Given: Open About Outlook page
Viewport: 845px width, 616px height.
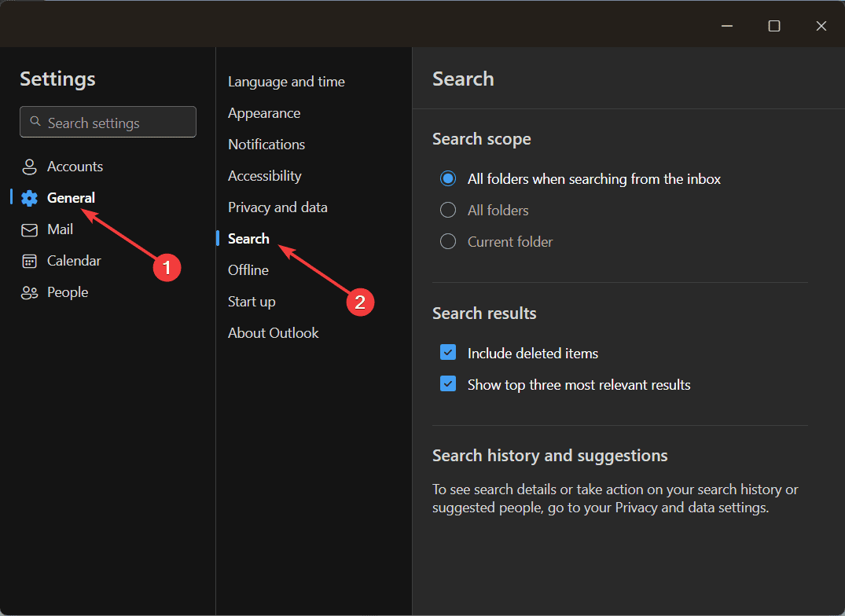Looking at the screenshot, I should 273,333.
